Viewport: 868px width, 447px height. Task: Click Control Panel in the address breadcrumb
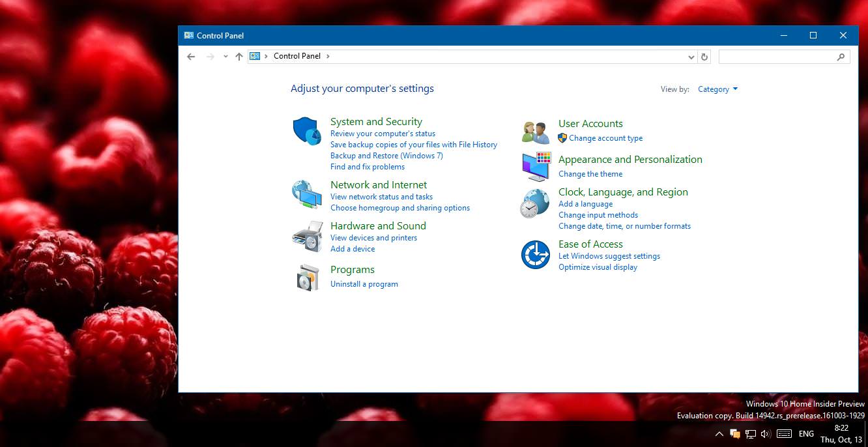click(297, 56)
